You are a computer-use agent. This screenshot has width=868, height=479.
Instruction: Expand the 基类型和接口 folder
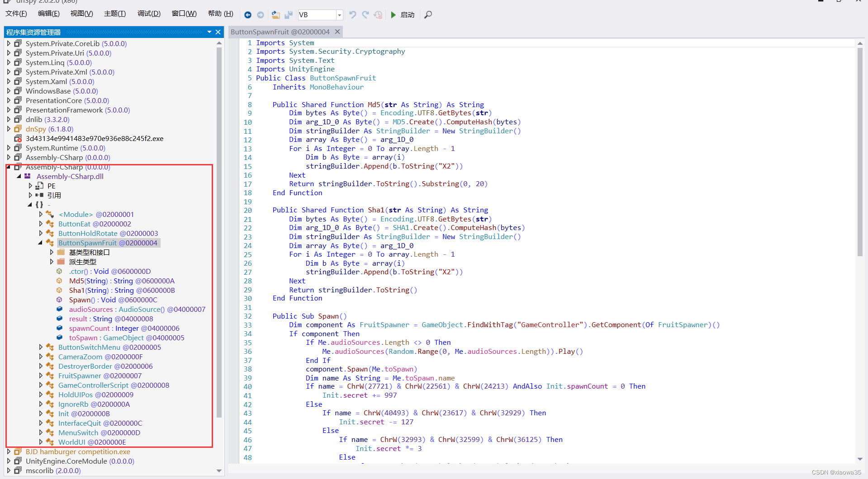[51, 252]
